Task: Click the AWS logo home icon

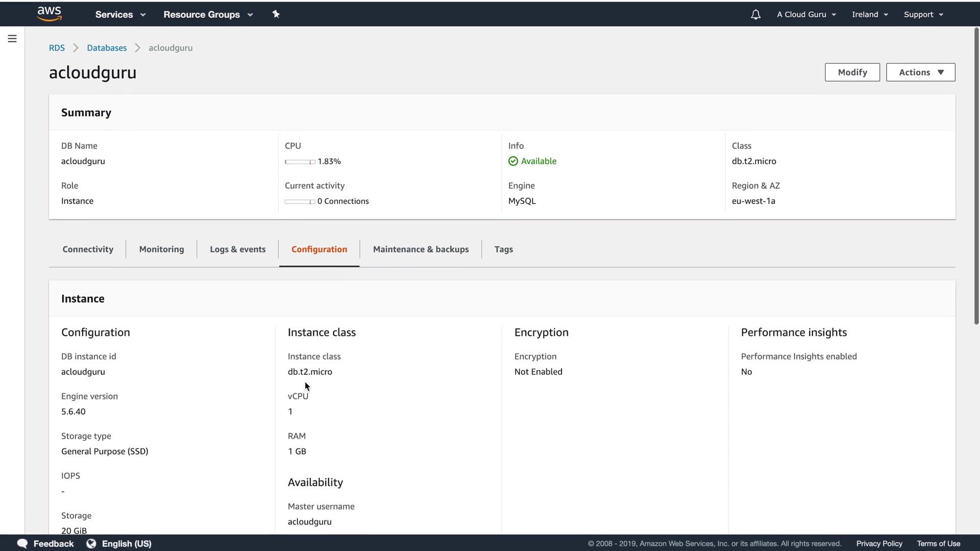Action: pos(50,14)
